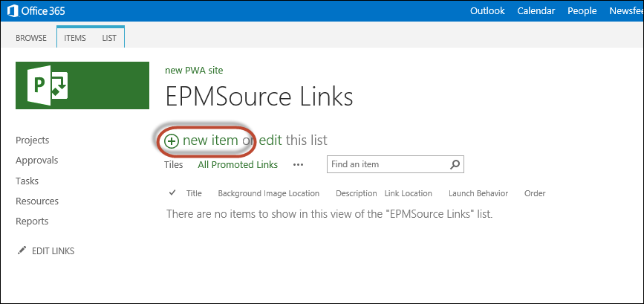Open Calendar from the top navigation
The width and height of the screenshot is (644, 304).
[536, 11]
